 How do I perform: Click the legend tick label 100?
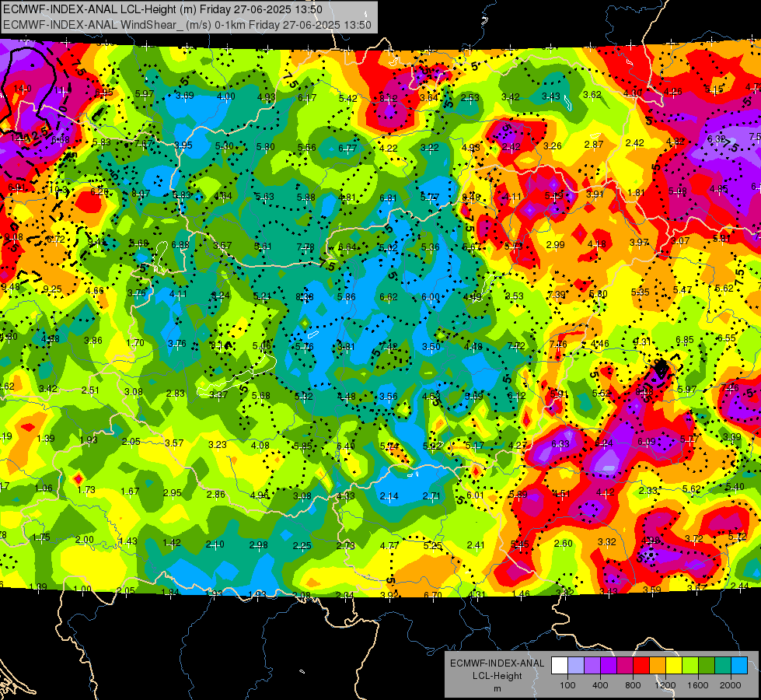click(x=567, y=685)
